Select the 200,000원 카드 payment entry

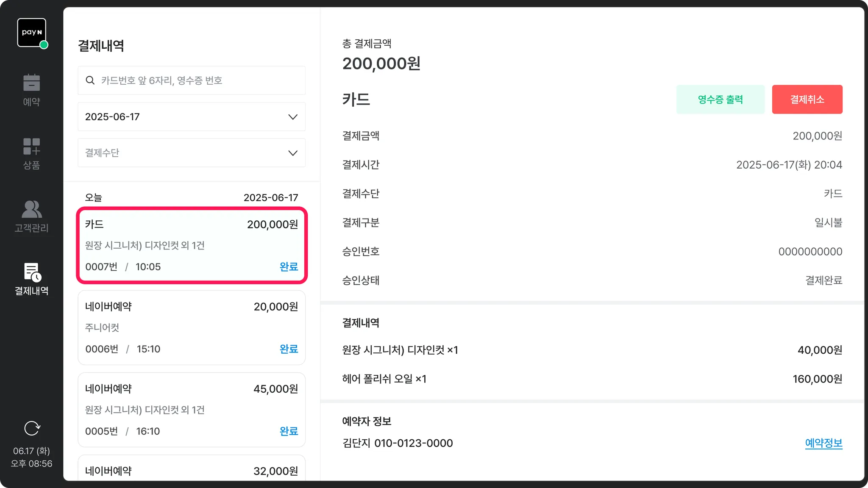[192, 245]
